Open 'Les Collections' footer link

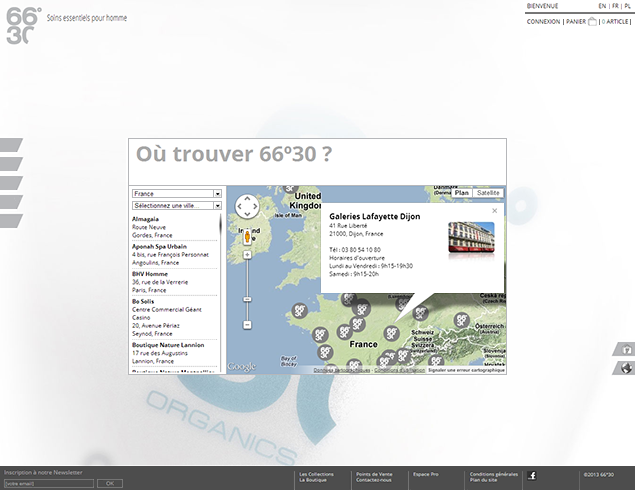316,474
